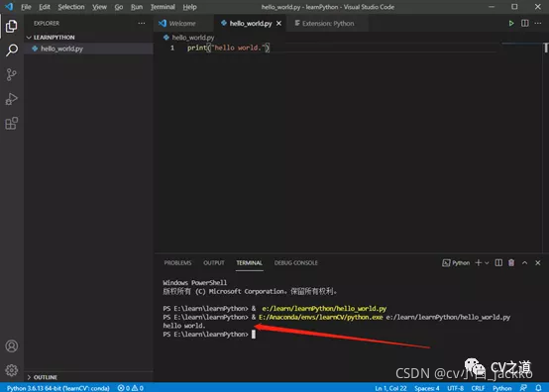Click line 1 print statement in editor
The height and width of the screenshot is (392, 549).
tap(228, 48)
